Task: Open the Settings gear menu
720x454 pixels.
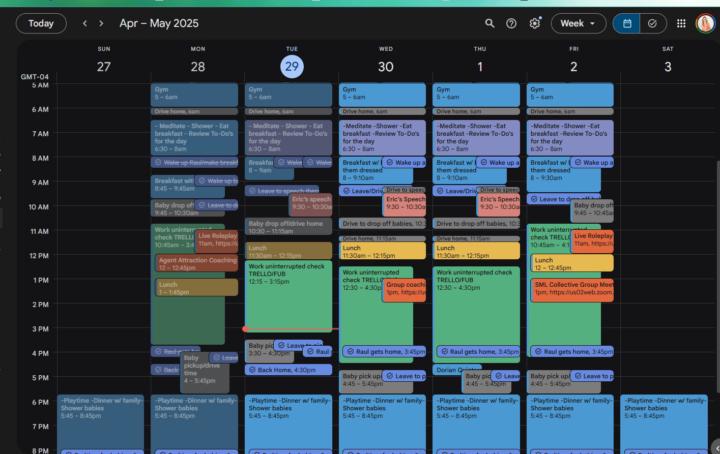Action: tap(534, 23)
